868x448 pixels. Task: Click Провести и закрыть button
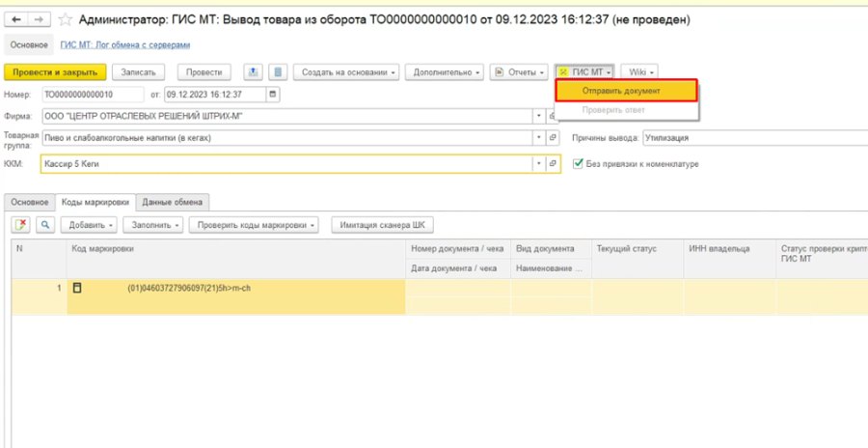[x=55, y=72]
